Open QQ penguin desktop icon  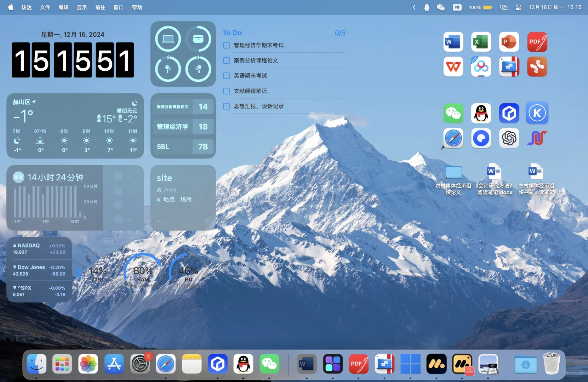tap(481, 113)
